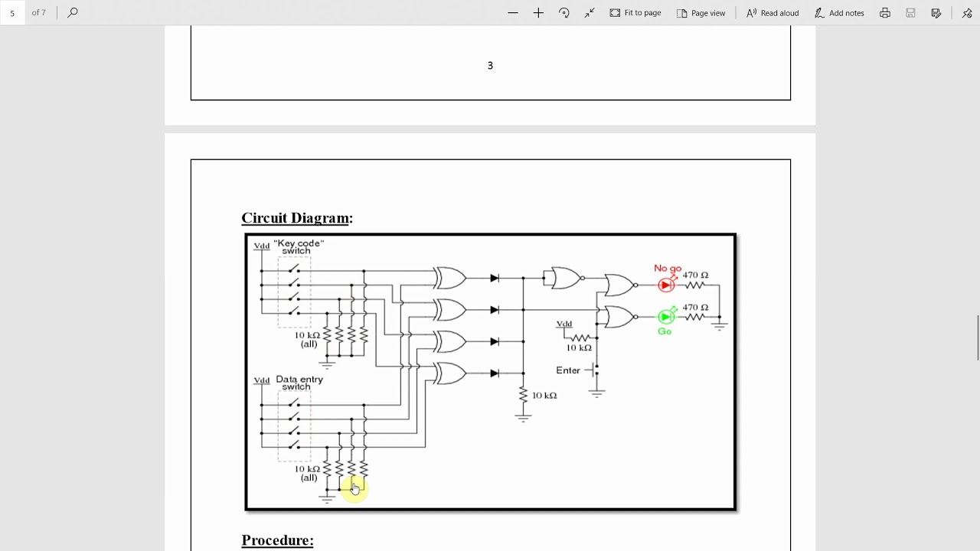Click the Fit to page button
The width and height of the screenshot is (980, 551).
coord(635,12)
